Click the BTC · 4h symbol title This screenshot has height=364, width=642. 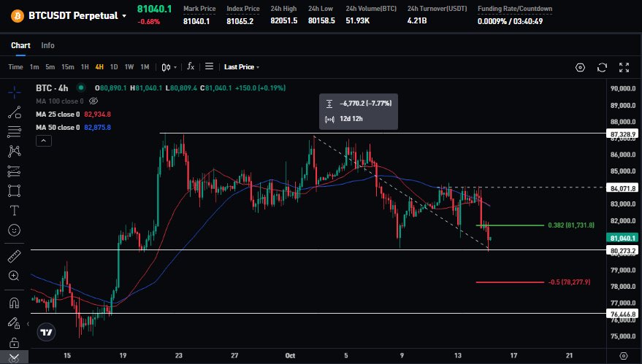tap(52, 88)
